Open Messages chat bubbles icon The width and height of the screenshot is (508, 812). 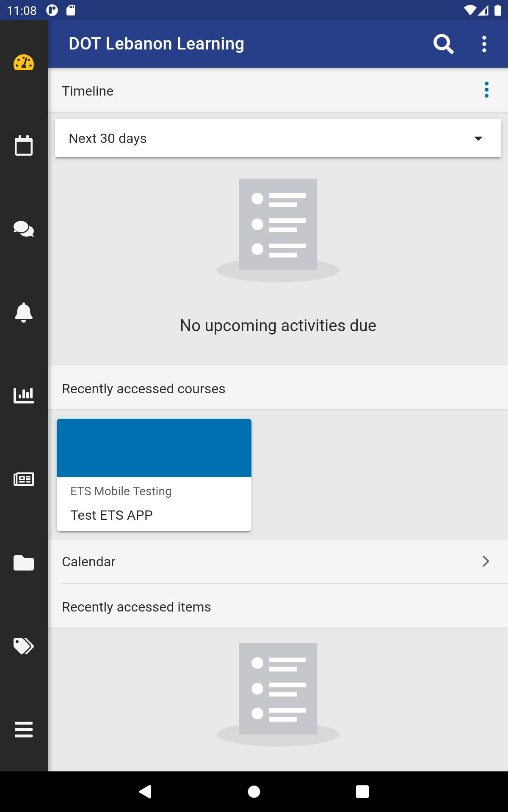point(24,229)
